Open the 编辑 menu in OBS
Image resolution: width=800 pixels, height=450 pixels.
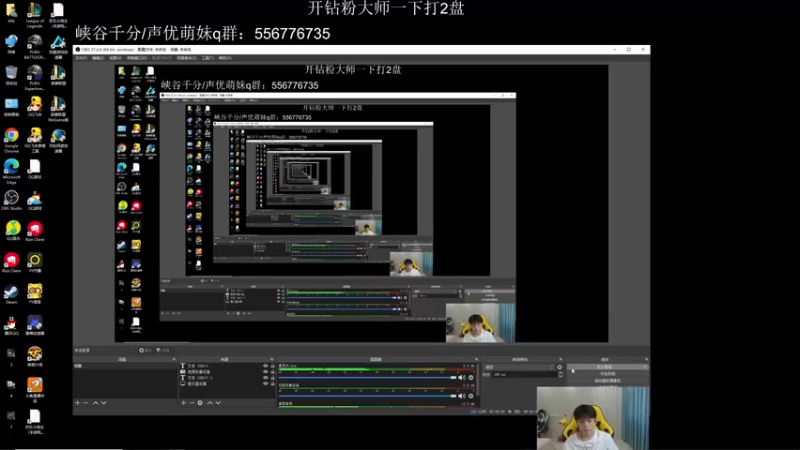[97, 58]
